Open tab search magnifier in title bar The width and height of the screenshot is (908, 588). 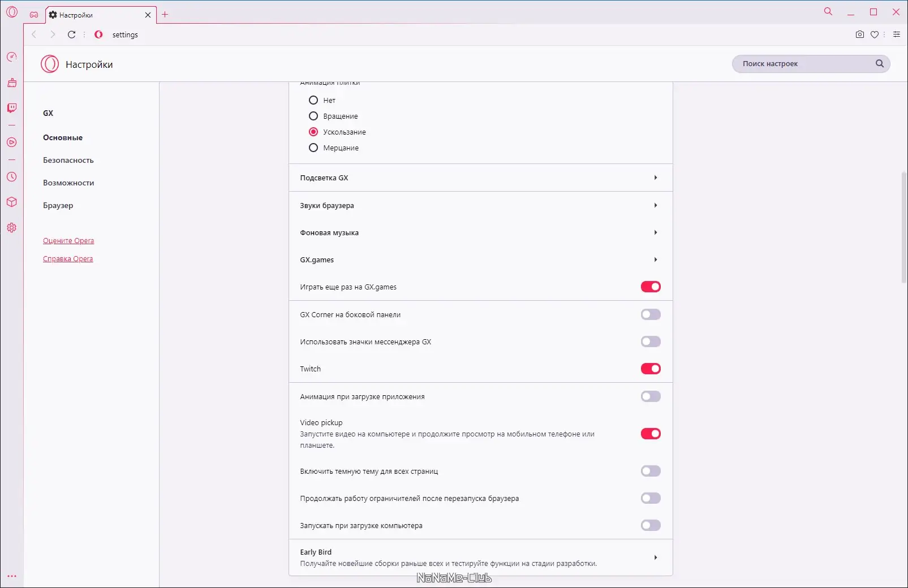click(x=828, y=11)
